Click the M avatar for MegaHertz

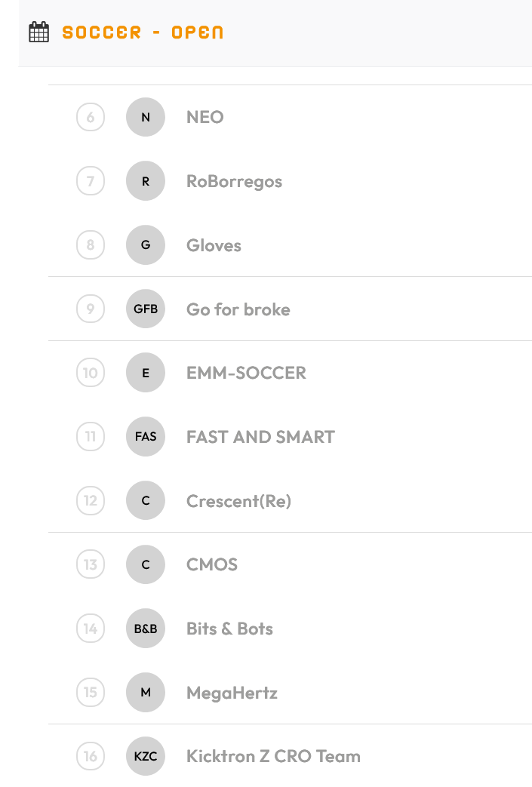pos(146,692)
